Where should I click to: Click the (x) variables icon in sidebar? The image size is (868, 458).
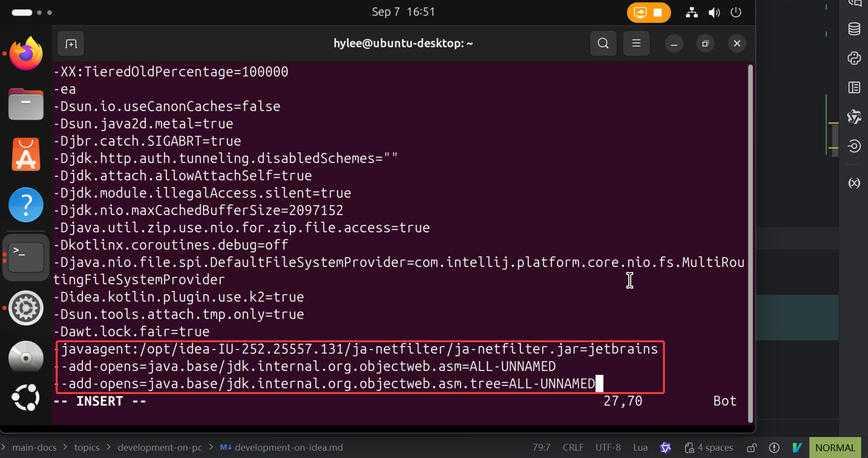click(x=854, y=183)
